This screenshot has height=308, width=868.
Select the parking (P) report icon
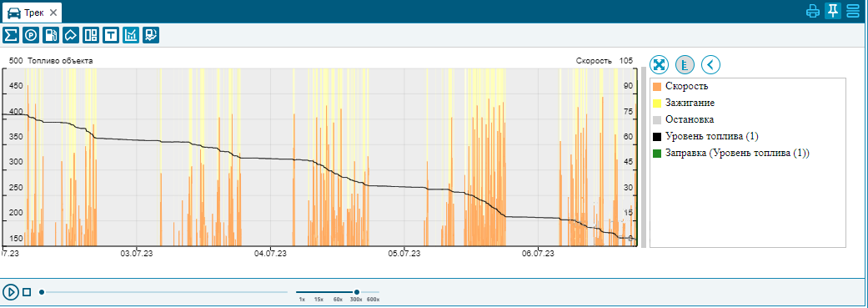coord(31,35)
